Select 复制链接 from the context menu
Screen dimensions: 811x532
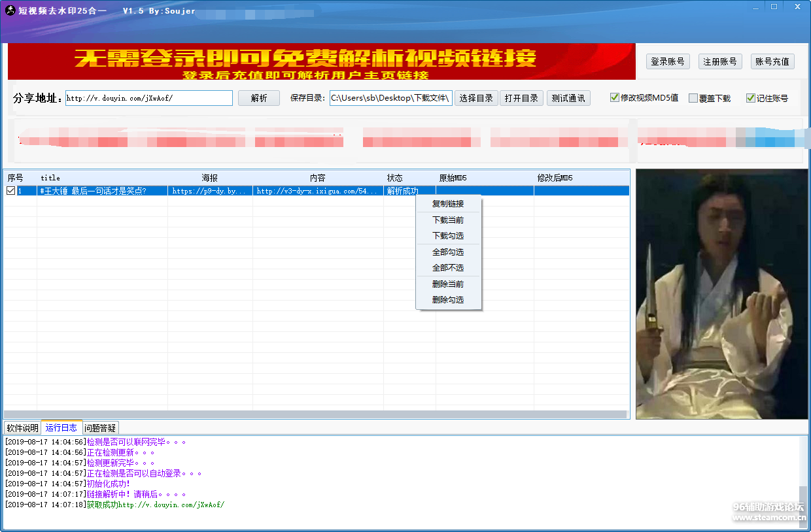(x=448, y=203)
